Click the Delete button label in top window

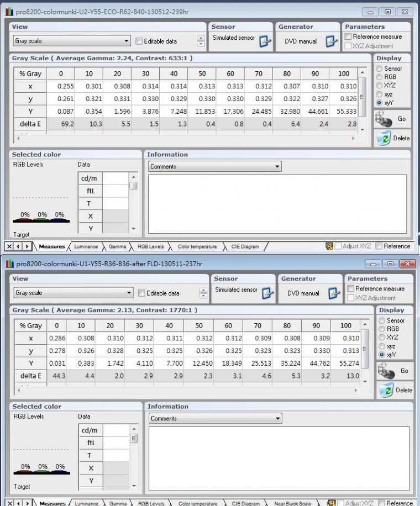coord(401,138)
